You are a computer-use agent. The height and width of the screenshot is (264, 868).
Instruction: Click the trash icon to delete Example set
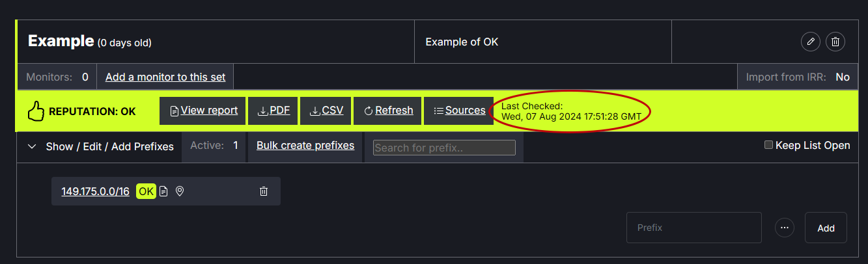tap(836, 42)
